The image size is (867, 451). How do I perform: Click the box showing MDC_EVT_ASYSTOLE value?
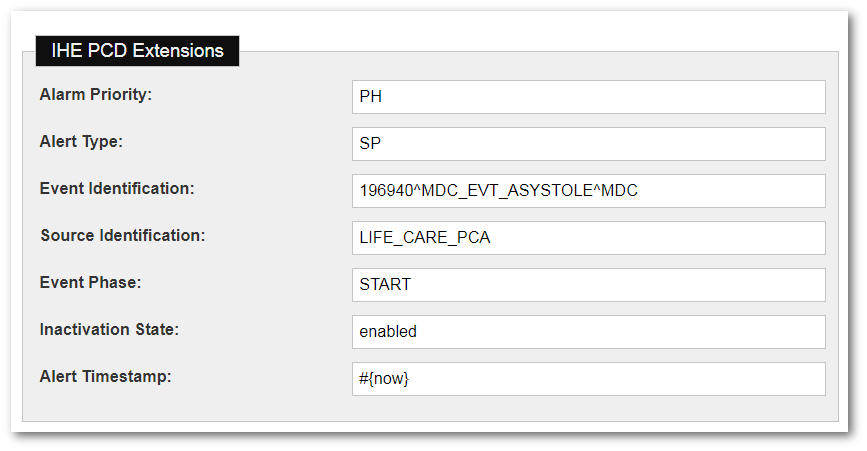[588, 191]
